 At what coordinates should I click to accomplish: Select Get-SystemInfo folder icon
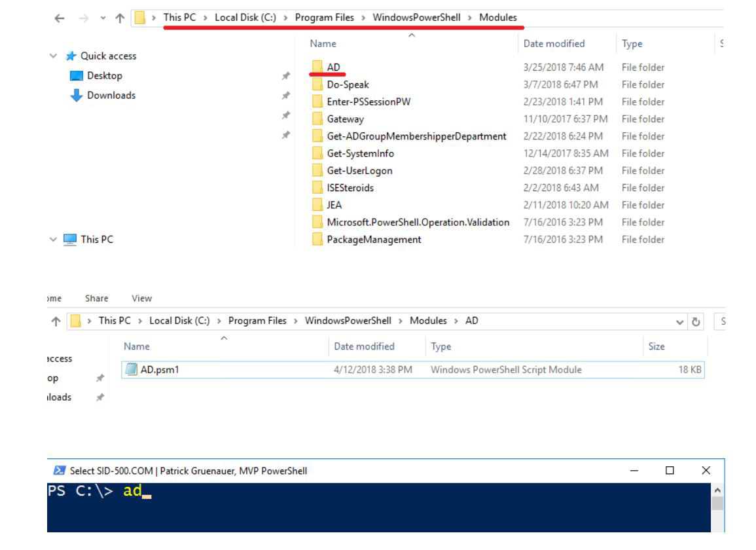click(317, 153)
